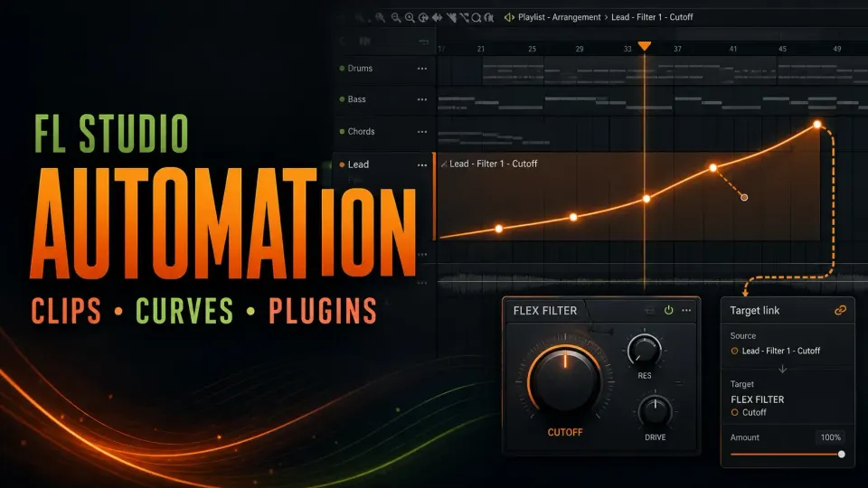
Task: Mute the Drums track via its green dot
Action: click(342, 69)
